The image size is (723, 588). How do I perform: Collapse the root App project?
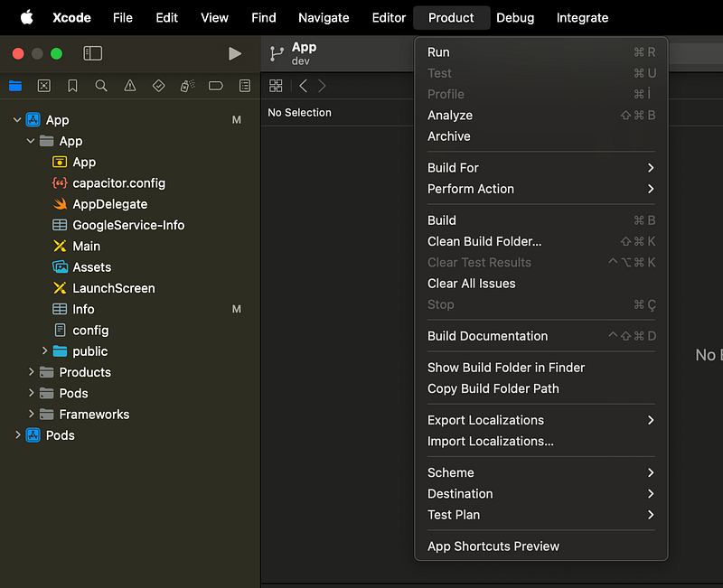point(17,120)
